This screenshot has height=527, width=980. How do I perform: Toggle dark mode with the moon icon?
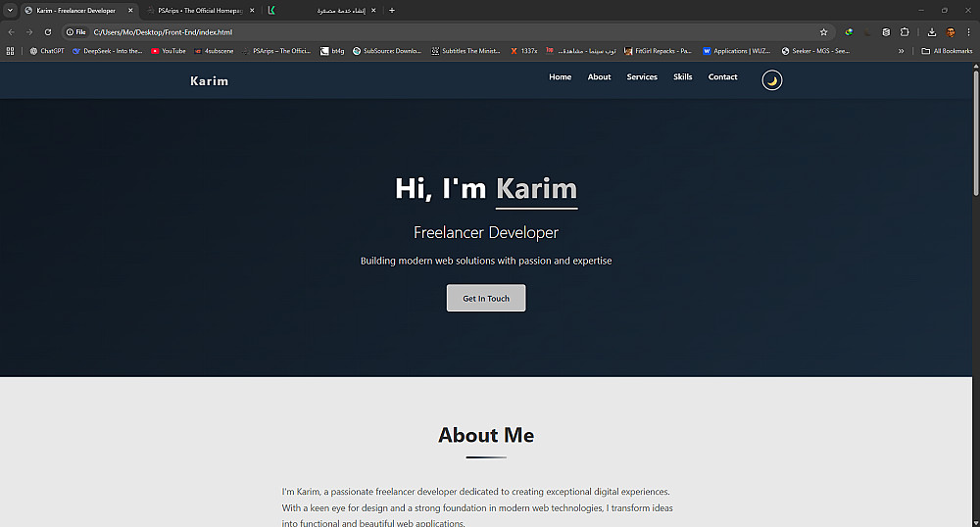tap(772, 80)
